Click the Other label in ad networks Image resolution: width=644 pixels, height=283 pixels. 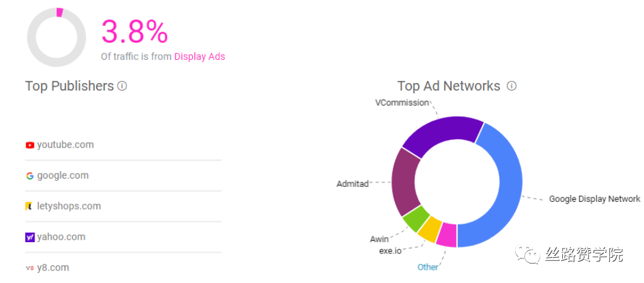428,267
